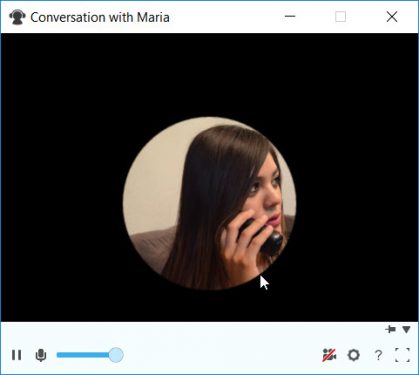Viewport: 419px width, 375px height.
Task: Pause the conversation with the pause button
Action: tap(16, 355)
